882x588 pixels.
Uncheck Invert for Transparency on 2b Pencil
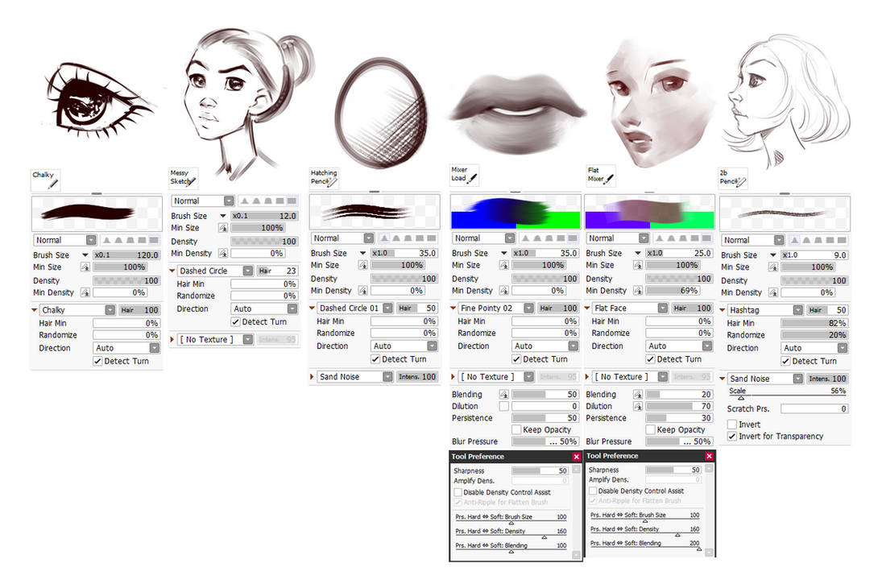point(732,435)
